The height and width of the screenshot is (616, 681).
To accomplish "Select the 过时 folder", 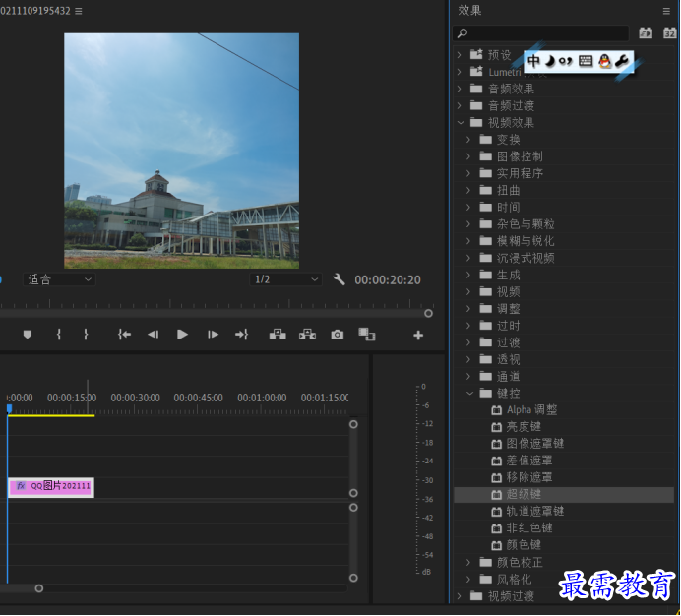I will [508, 326].
